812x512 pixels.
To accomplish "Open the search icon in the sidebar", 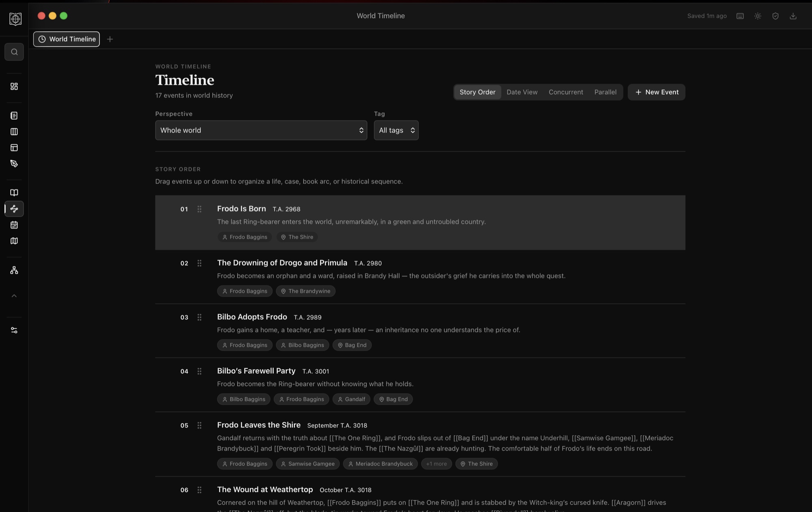I will tap(14, 52).
